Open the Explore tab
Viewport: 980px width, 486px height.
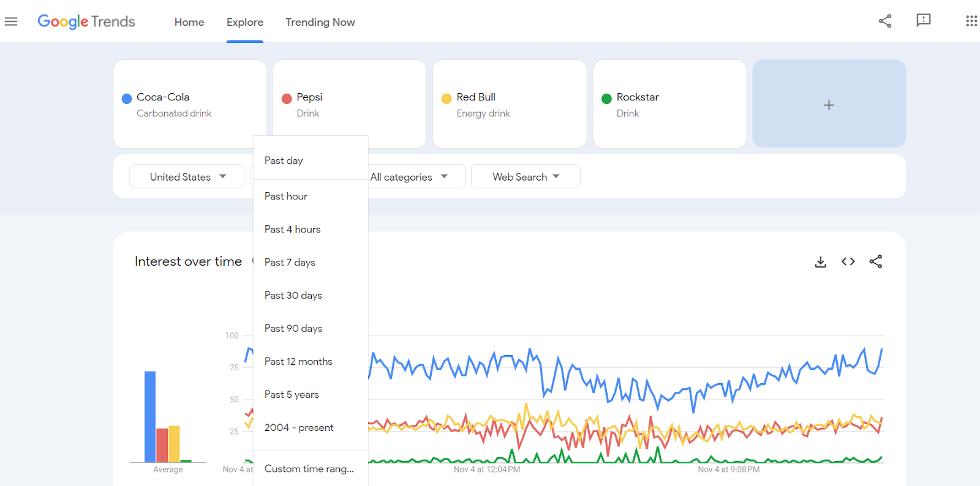click(245, 22)
